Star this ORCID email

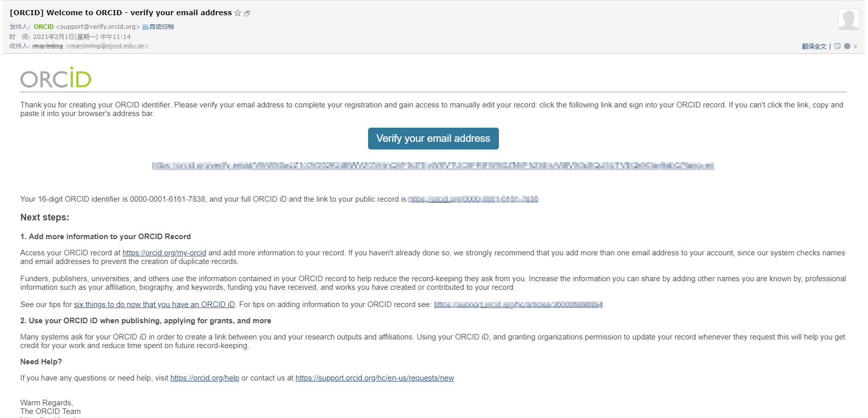click(x=237, y=13)
